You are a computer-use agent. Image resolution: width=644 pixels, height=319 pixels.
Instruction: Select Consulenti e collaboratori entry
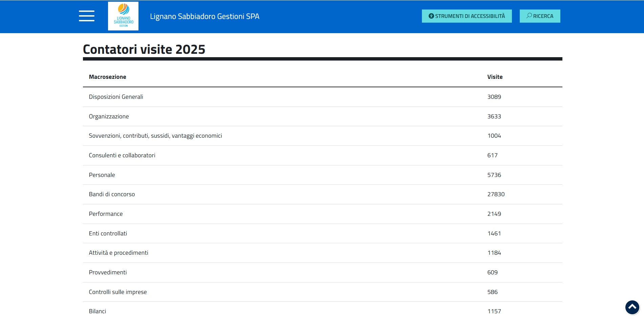[122, 156]
